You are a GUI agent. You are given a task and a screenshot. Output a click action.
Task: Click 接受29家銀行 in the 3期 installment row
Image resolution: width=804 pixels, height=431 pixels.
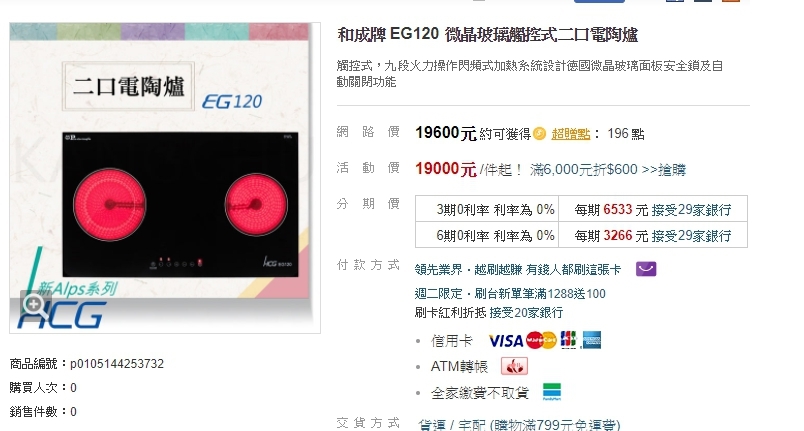coord(691,210)
